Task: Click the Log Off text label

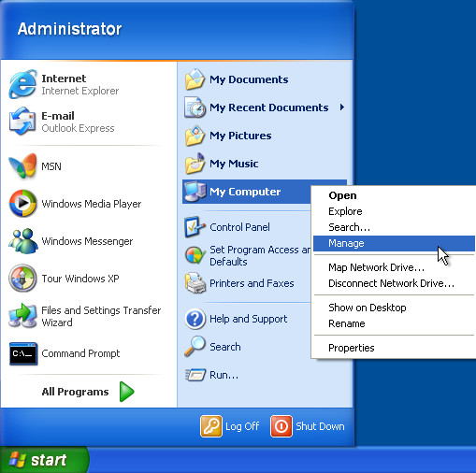Action: (242, 426)
